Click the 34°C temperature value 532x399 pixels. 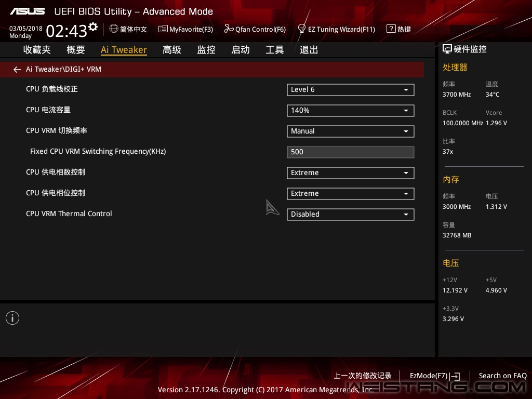(x=493, y=95)
